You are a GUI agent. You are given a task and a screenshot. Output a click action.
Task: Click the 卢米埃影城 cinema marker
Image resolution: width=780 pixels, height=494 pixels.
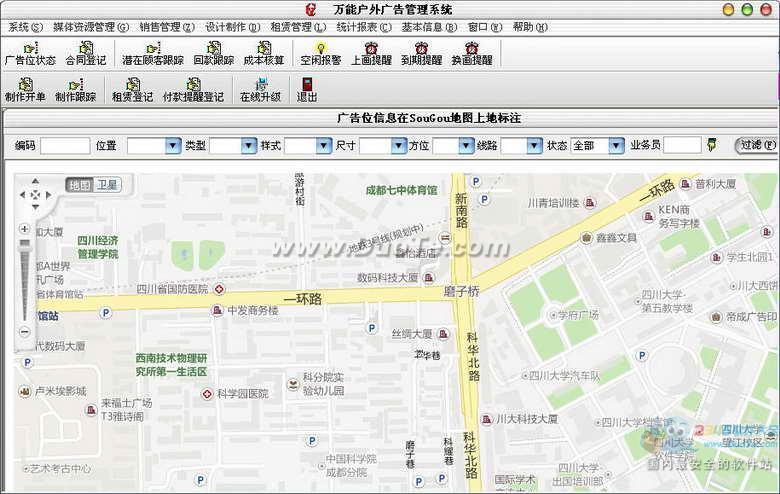24,392
